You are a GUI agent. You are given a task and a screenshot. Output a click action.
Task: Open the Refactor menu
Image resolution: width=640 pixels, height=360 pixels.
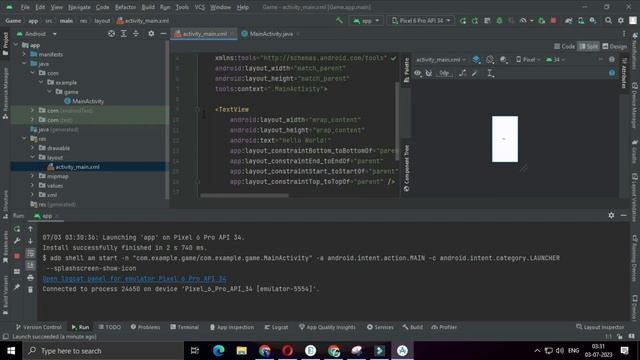pos(125,7)
